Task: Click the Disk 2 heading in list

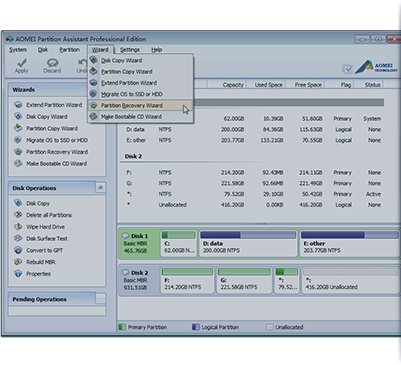Action: click(x=133, y=156)
